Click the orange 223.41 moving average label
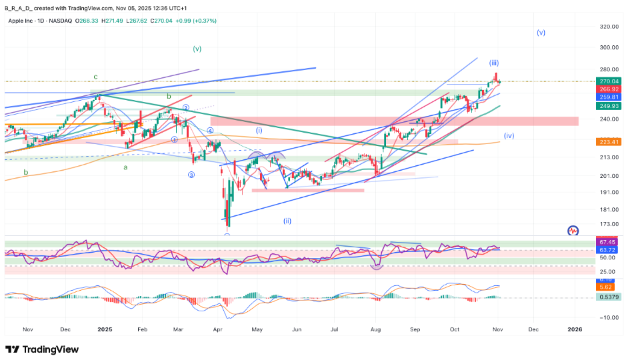This screenshot has height=364, width=628. click(609, 141)
